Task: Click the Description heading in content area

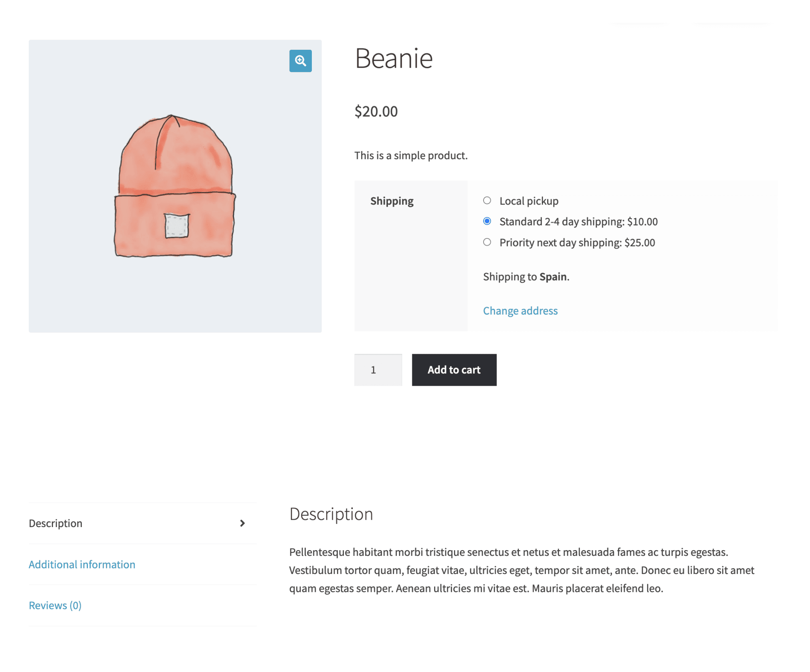Action: pos(330,514)
